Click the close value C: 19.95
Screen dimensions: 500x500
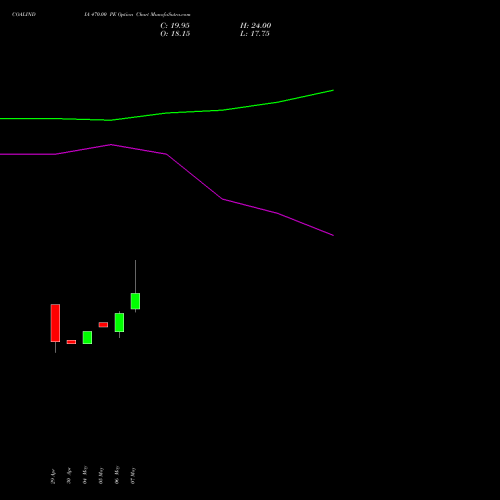pyautogui.click(x=175, y=26)
